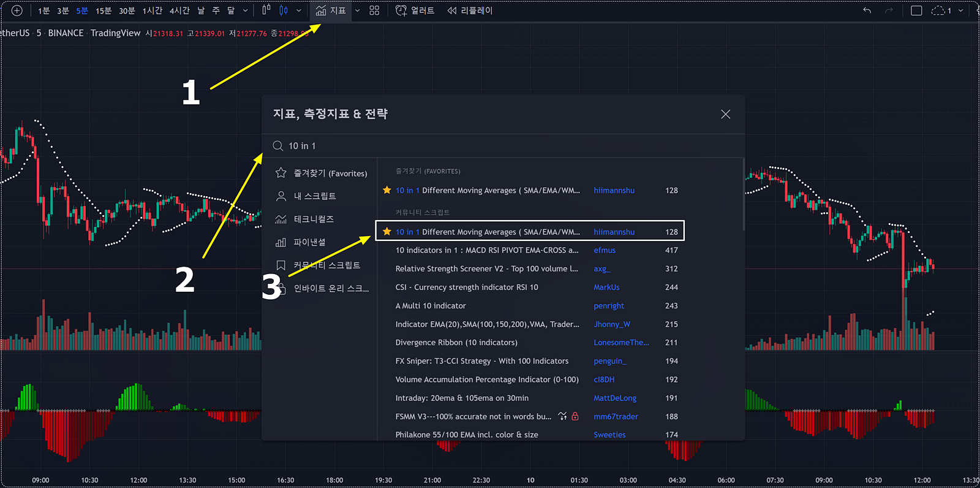Screen dimensions: 980x488
Task: Select the bars chart style icon
Action: click(x=266, y=10)
